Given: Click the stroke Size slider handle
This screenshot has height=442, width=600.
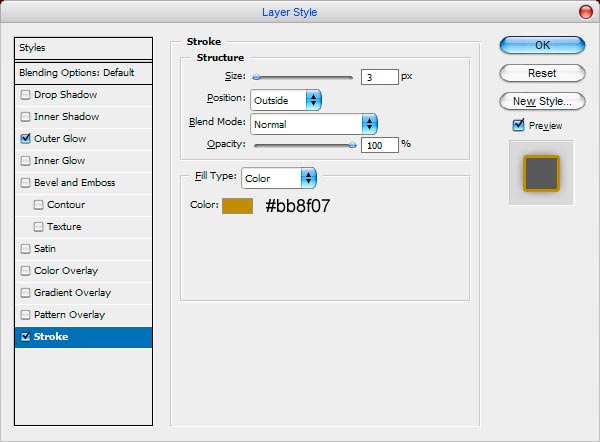Looking at the screenshot, I should coord(256,77).
